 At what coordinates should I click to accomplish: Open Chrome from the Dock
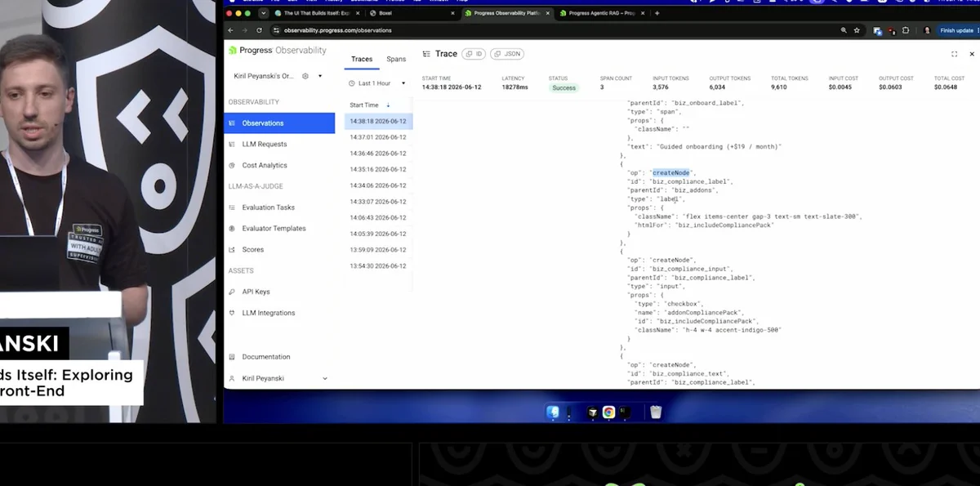pos(608,412)
